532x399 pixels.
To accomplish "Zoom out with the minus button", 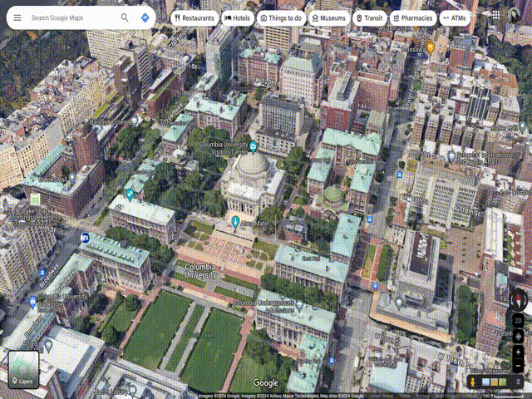I will tap(518, 366).
